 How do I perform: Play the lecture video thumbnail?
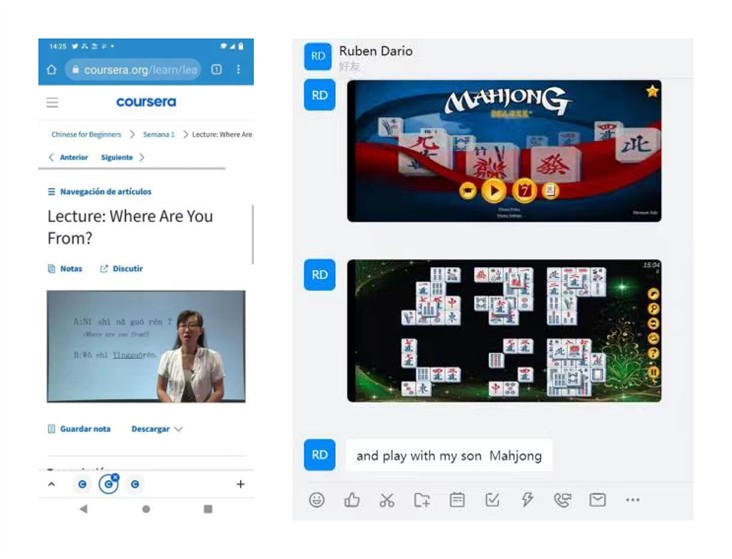coord(146,346)
